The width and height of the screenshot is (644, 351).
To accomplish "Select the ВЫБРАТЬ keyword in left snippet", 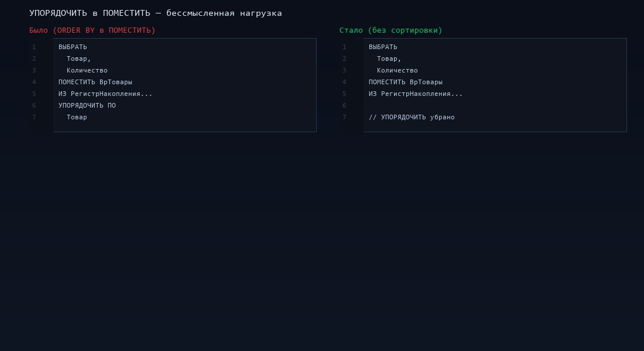I will (x=71, y=47).
